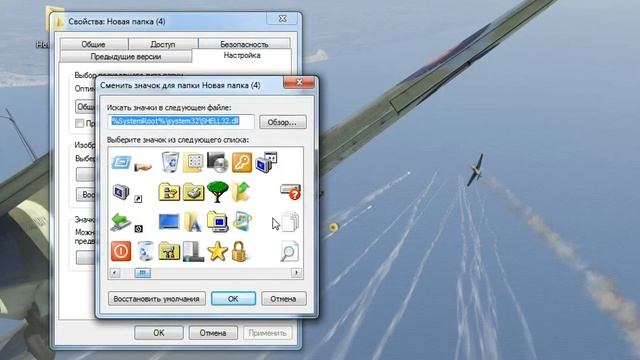This screenshot has height=360, width=640.
Task: Select the printers folder icon
Action: point(193,192)
